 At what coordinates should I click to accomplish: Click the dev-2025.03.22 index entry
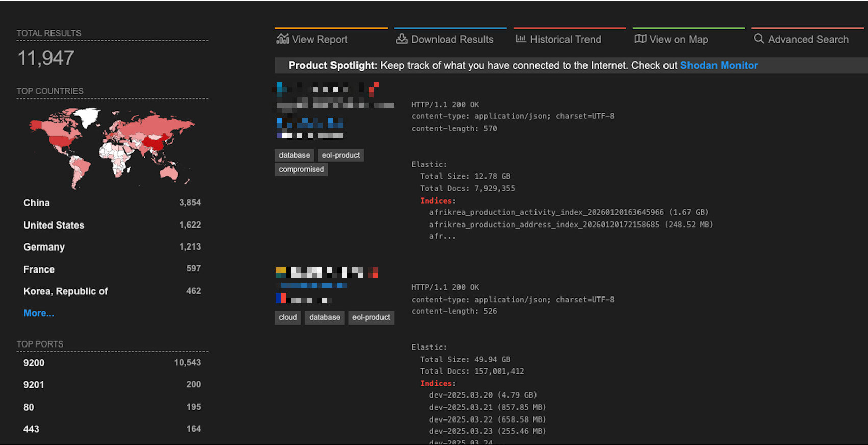pos(488,419)
